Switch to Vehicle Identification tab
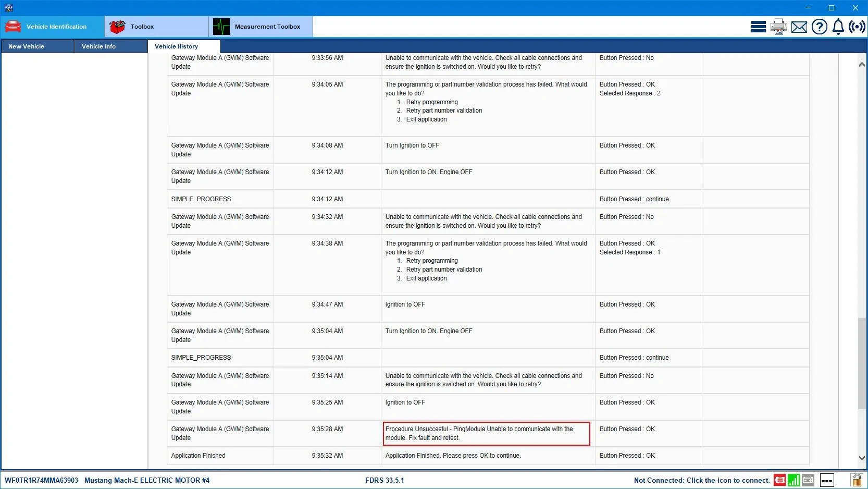The height and width of the screenshot is (489, 868). point(52,27)
